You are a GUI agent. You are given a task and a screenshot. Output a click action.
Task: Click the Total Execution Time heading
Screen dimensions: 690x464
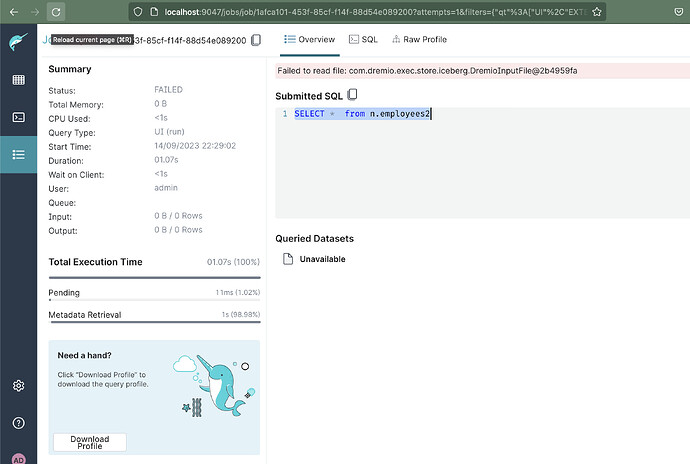point(95,262)
